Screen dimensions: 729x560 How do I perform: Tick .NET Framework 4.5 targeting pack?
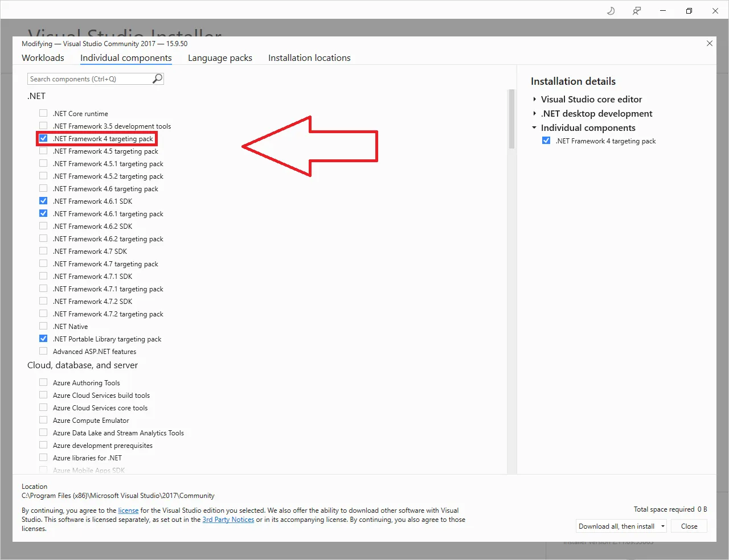click(x=43, y=151)
